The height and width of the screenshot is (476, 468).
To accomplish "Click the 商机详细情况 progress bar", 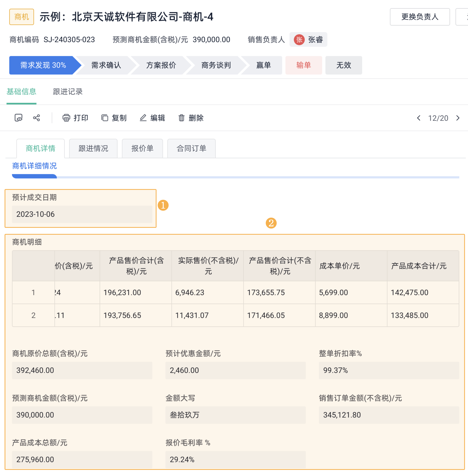I will tap(235, 177).
